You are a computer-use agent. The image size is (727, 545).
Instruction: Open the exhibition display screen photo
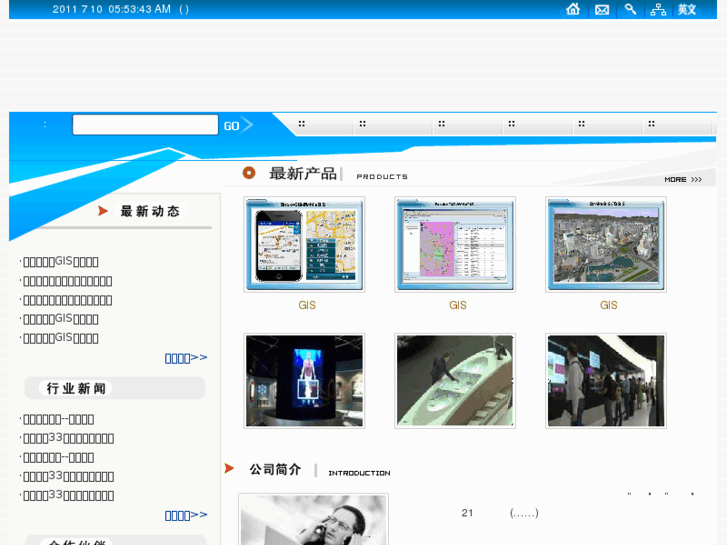pos(304,381)
